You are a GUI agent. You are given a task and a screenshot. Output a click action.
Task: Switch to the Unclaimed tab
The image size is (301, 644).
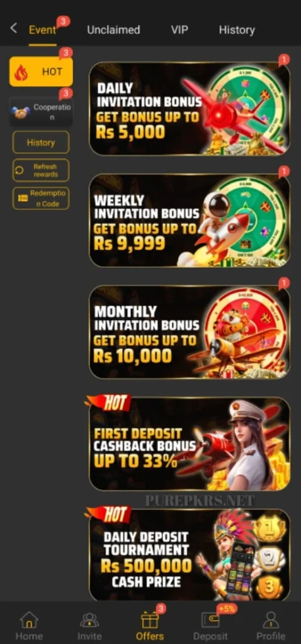(x=113, y=30)
